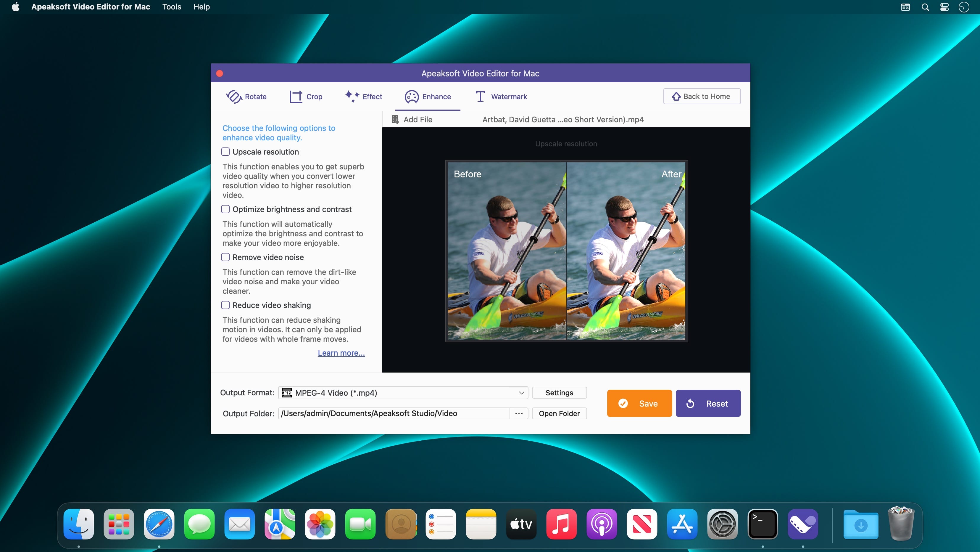Open App Store from the Dock
Image resolution: width=980 pixels, height=552 pixels.
[x=682, y=524]
